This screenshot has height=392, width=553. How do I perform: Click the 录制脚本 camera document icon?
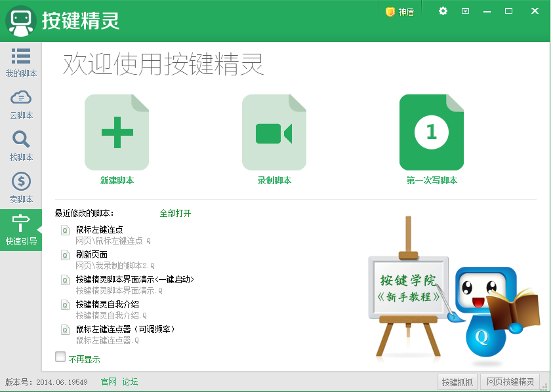click(274, 132)
